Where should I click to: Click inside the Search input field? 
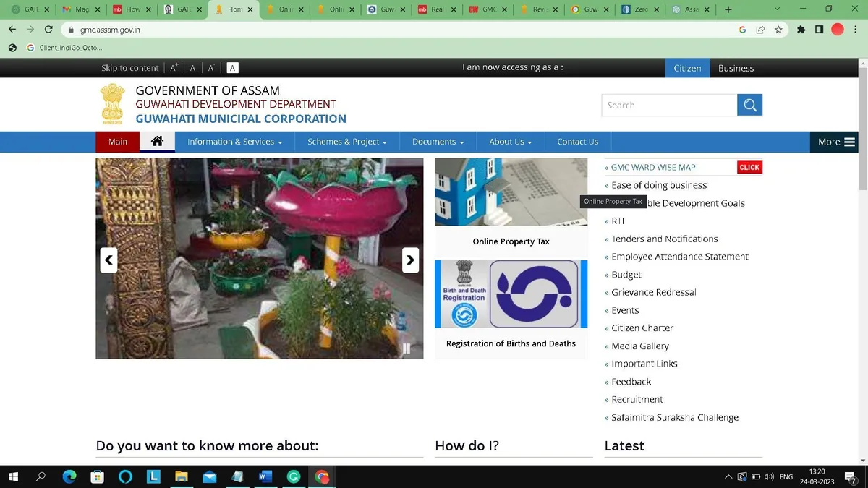pyautogui.click(x=669, y=105)
